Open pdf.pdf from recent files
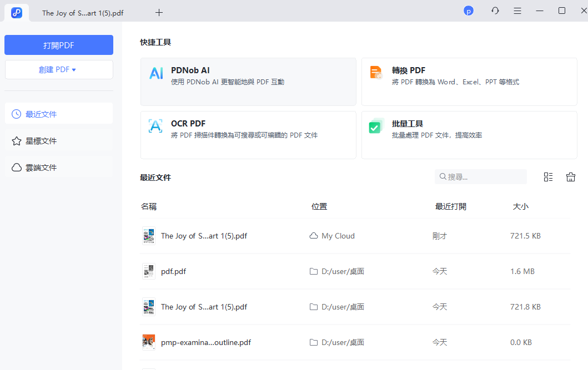This screenshot has width=588, height=370. (172, 271)
